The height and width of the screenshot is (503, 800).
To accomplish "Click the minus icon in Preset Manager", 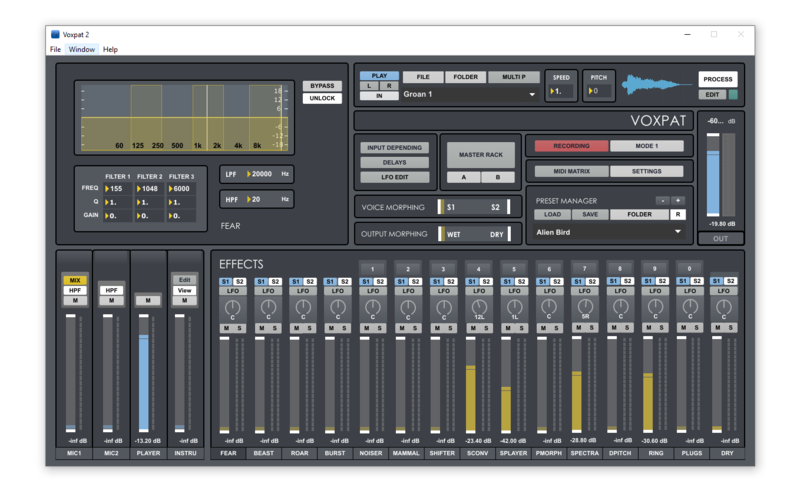I will (x=662, y=201).
